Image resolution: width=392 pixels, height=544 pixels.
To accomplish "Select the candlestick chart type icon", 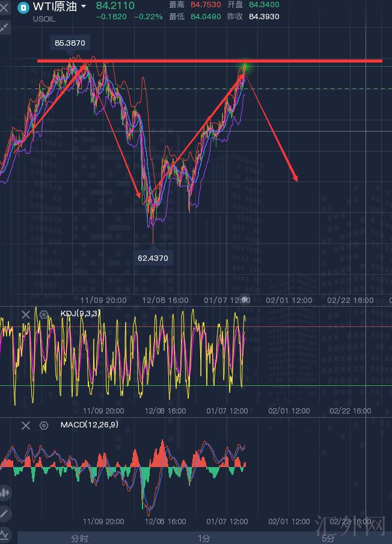I will [5, 493].
